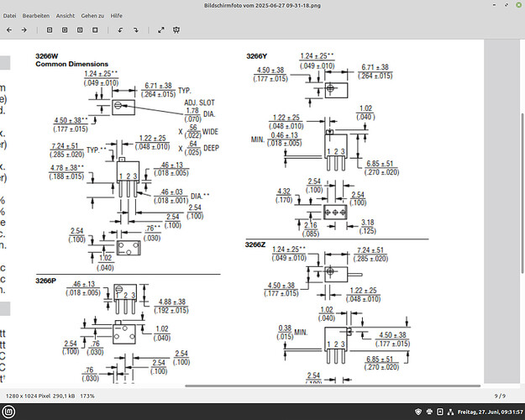This screenshot has height=420, width=525.
Task: Open the Ansicht menu
Action: pos(66,16)
